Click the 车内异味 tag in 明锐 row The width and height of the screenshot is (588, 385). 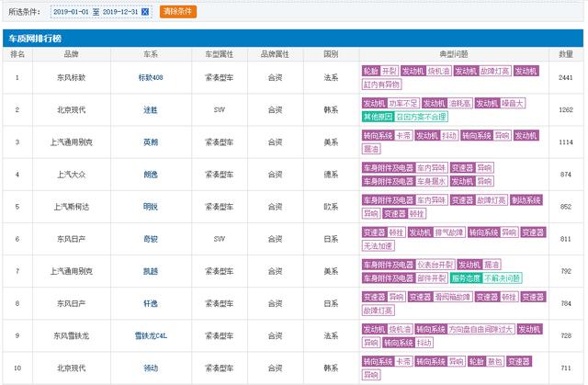point(405,199)
